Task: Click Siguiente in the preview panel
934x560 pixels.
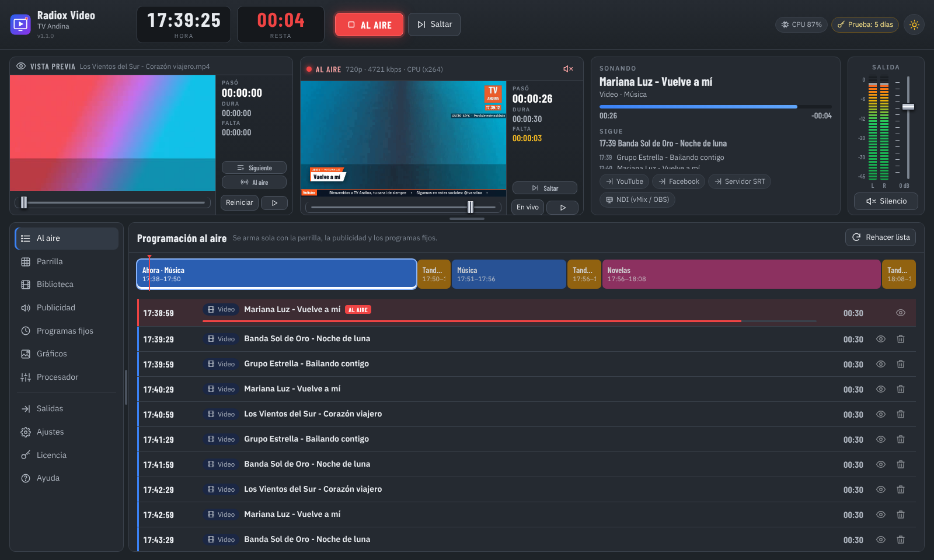Action: click(x=254, y=168)
